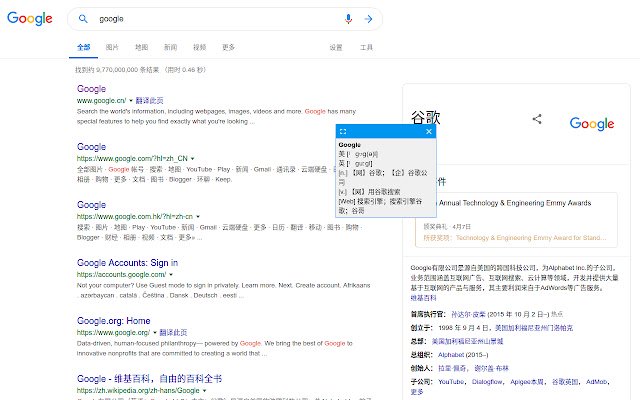Click 更多 under subsidiaries list

coord(417,392)
